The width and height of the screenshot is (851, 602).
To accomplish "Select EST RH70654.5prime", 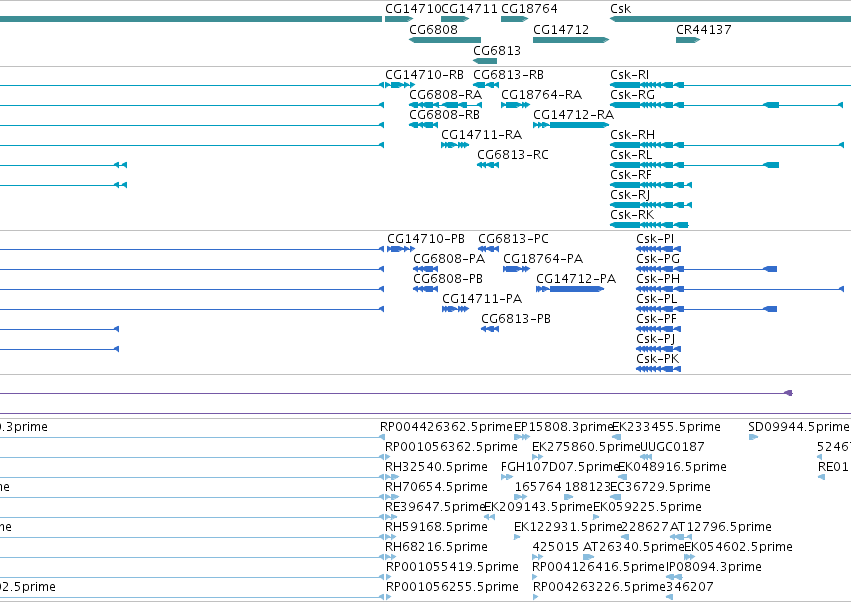I will pos(436,487).
